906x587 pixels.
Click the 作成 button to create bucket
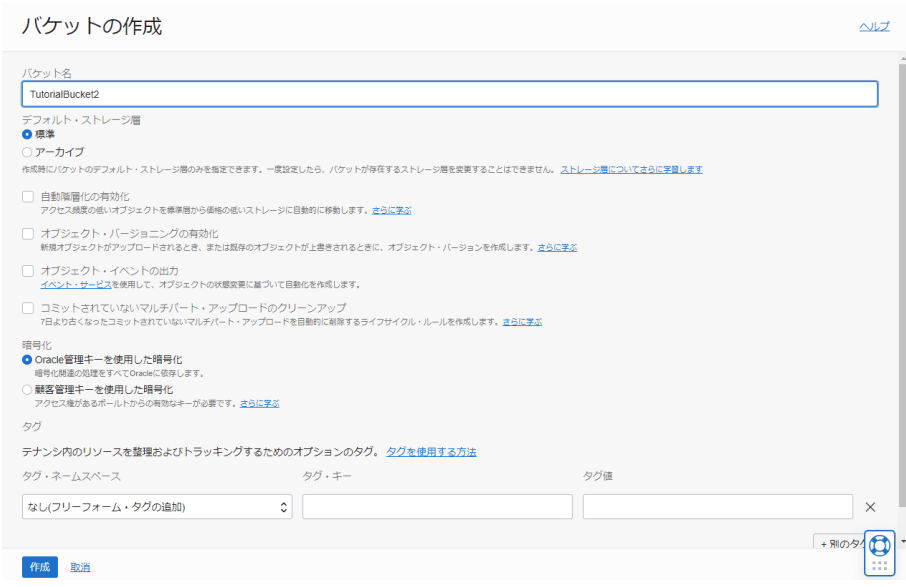pyautogui.click(x=39, y=566)
